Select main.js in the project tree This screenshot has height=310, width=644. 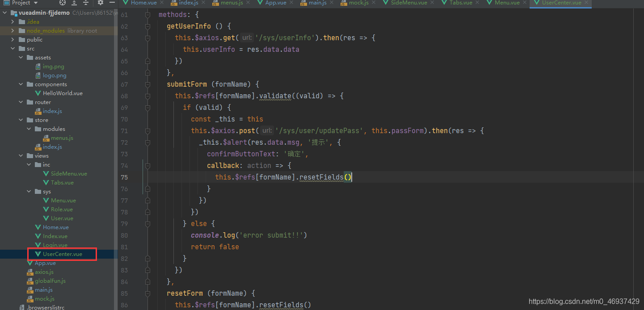(44, 290)
